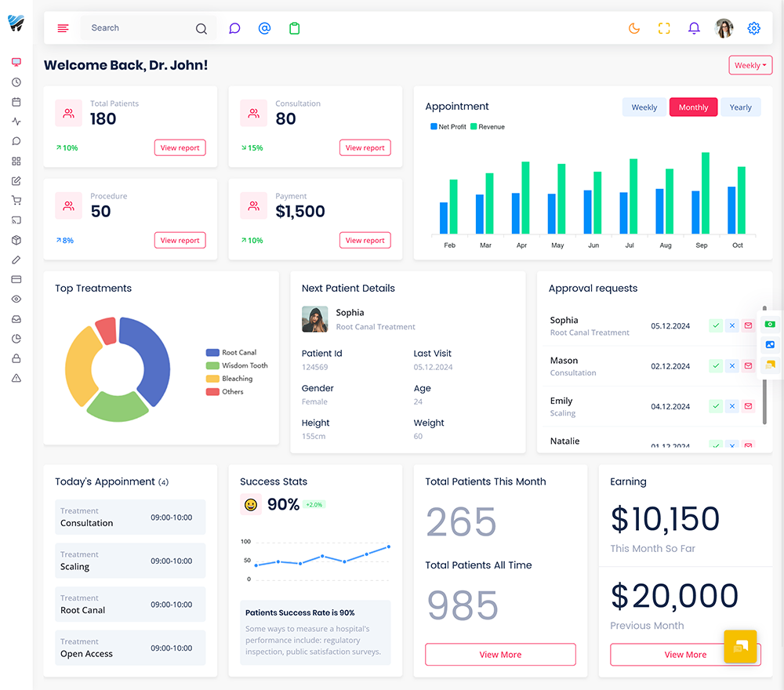Click blue image icon on side panel

pyautogui.click(x=770, y=344)
